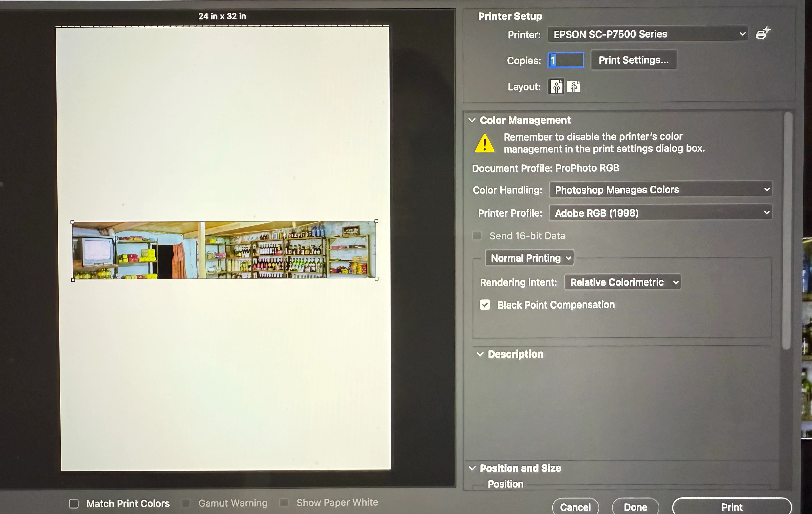Click bottom-right transform handle of image
This screenshot has width=812, height=514.
point(377,279)
